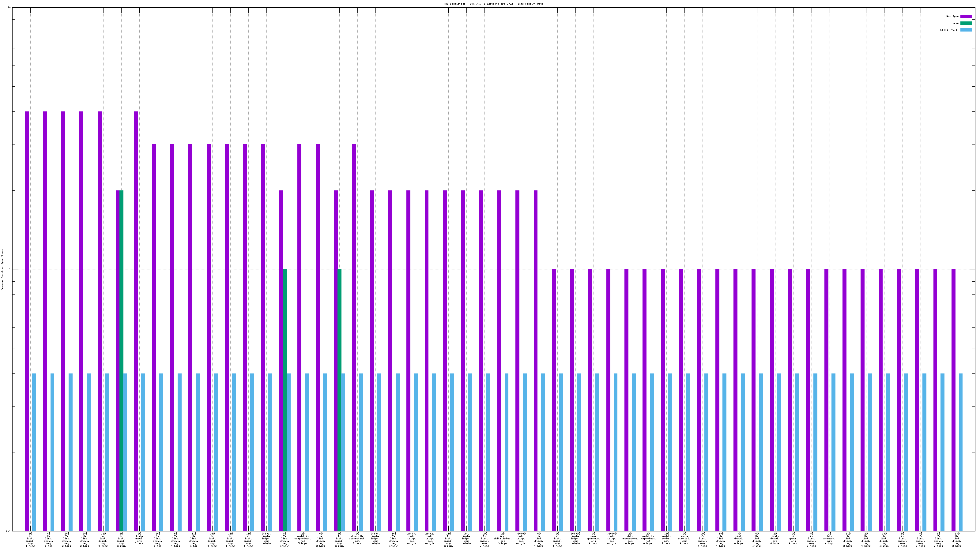Click the y-axis value 10 label
The height and width of the screenshot is (551, 980).
pos(9,8)
